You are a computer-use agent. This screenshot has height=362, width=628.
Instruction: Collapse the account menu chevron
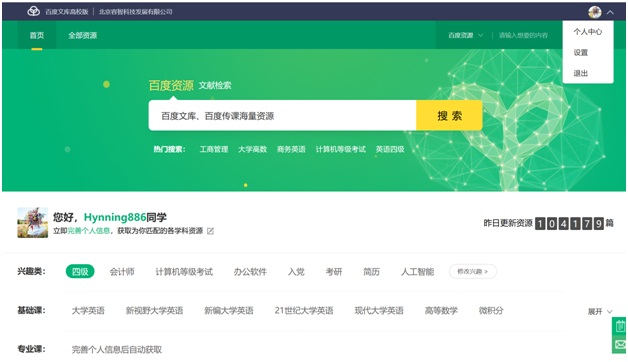click(x=610, y=12)
